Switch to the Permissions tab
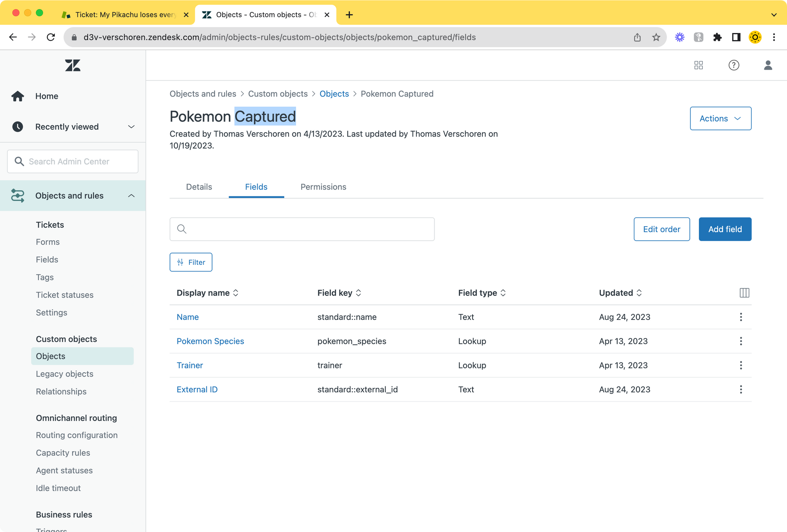787x532 pixels. coord(323,187)
